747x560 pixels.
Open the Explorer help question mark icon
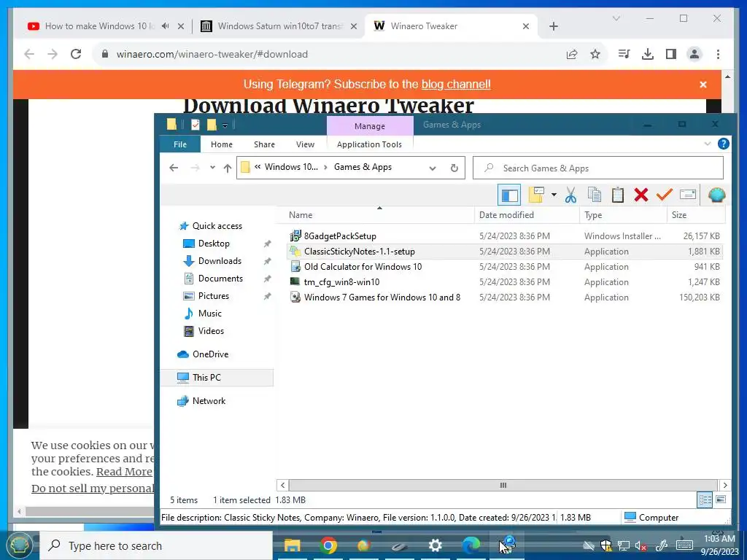[x=723, y=144]
